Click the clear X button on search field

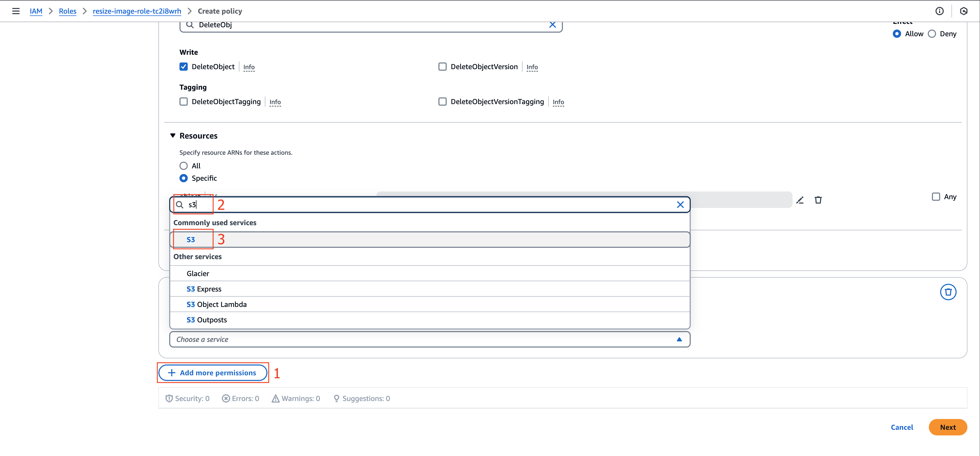(681, 204)
